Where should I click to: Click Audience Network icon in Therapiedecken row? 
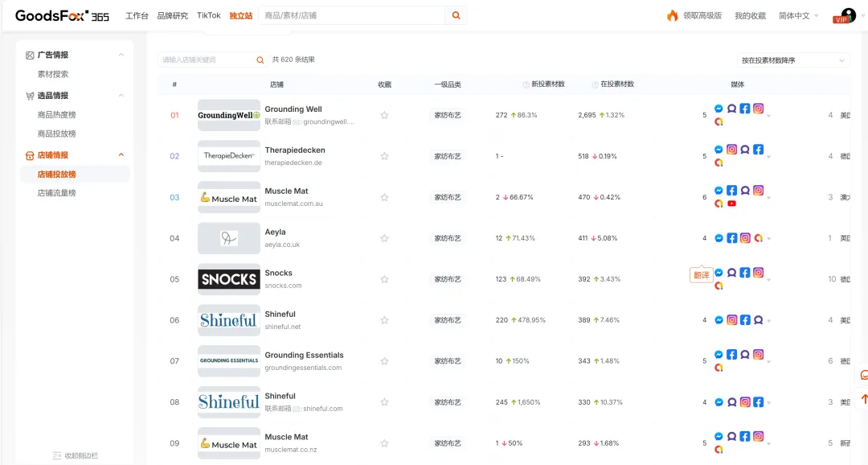click(x=745, y=150)
